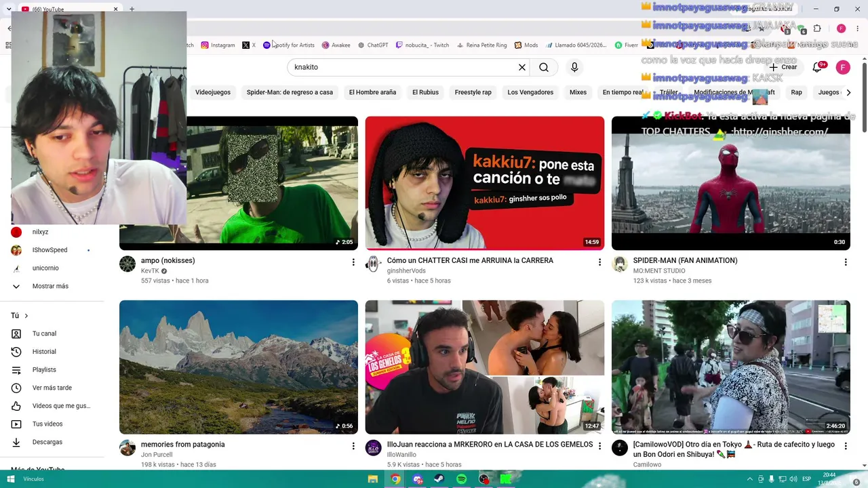Start voice search with the microphone icon

click(x=574, y=67)
